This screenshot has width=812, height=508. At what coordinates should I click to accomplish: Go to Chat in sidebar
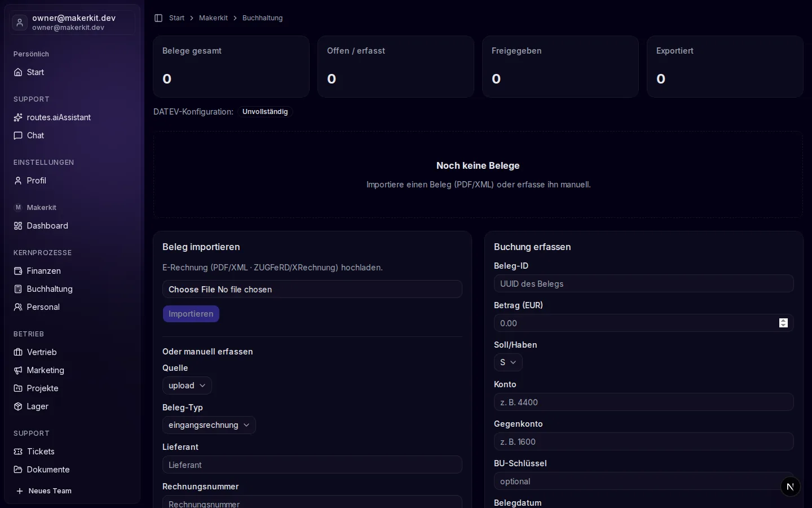tap(72, 135)
